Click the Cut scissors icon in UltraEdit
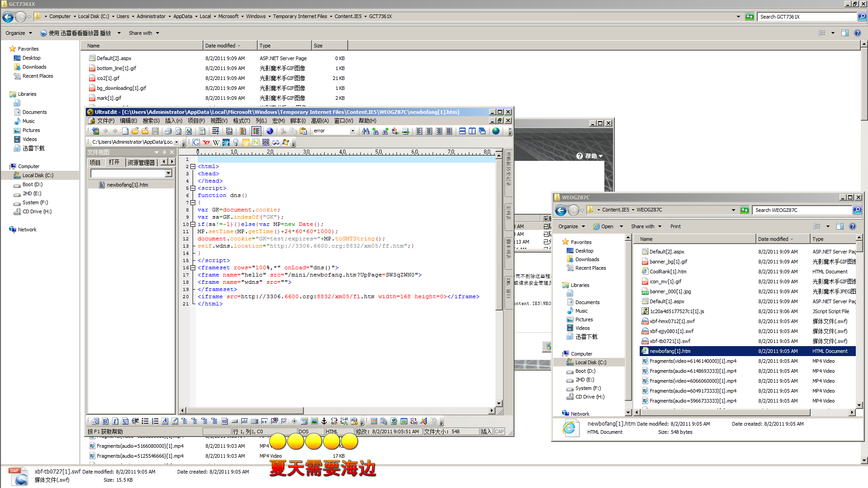The image size is (868, 488). click(283, 131)
